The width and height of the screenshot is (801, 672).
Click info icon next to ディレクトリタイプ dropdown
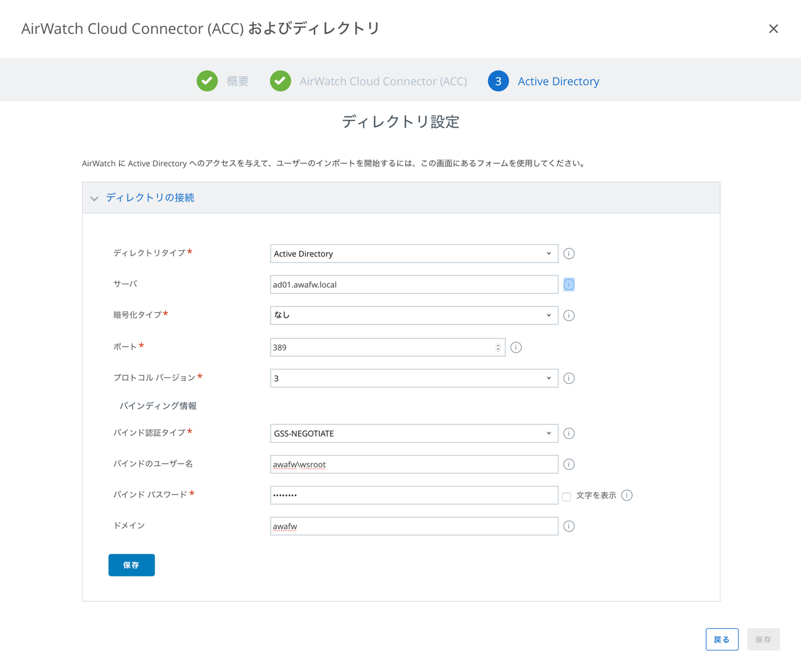[x=569, y=253]
